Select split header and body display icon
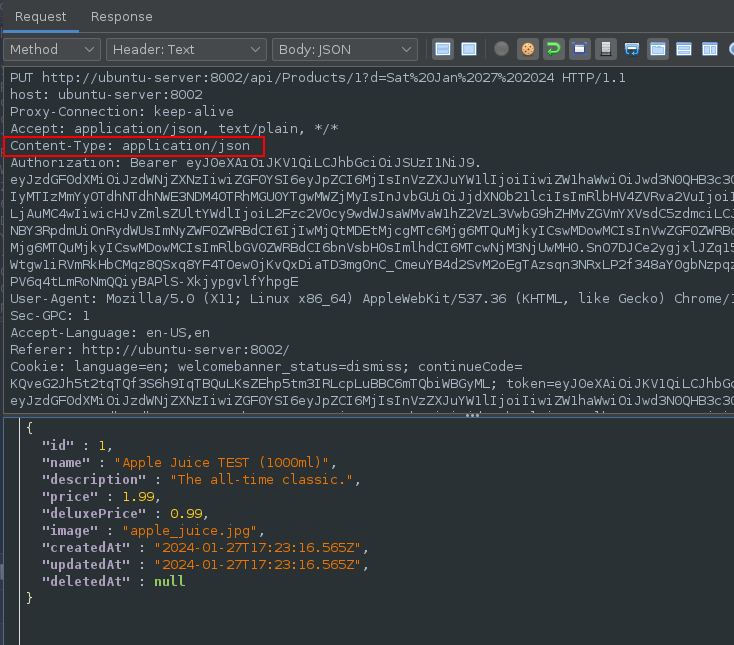The image size is (734, 645). (443, 49)
